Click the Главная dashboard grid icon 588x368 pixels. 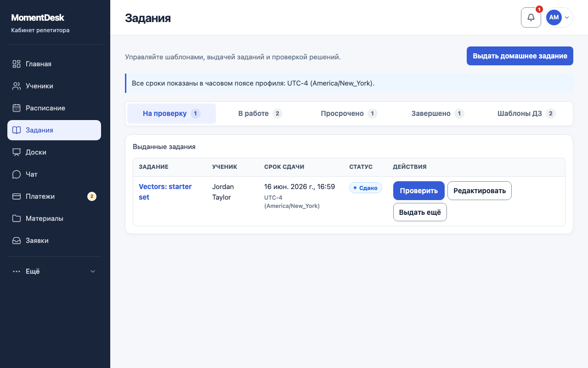coord(17,64)
